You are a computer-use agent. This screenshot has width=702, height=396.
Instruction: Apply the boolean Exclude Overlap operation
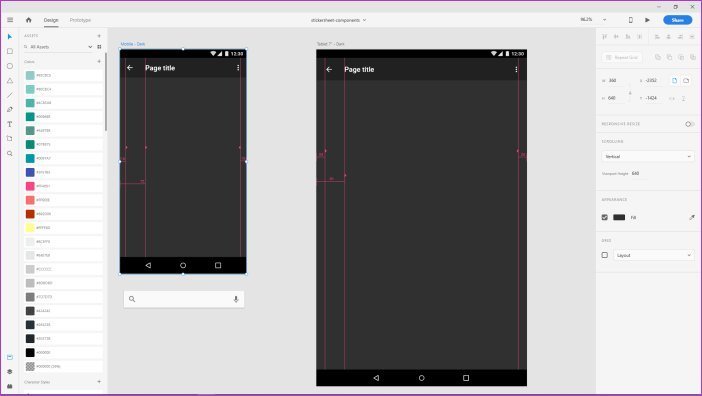(693, 57)
